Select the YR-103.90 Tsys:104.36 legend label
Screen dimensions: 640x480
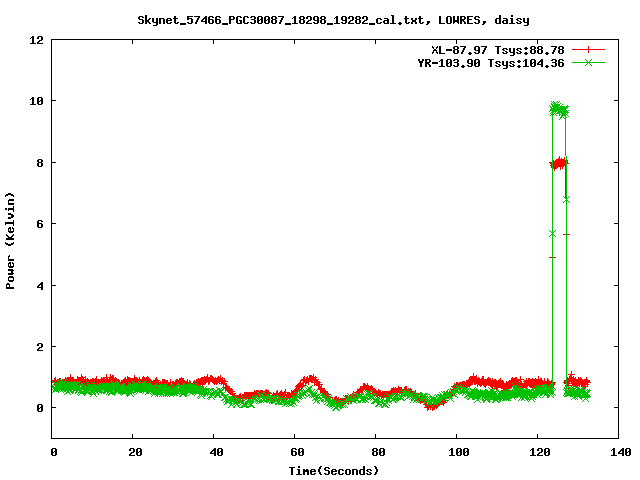(x=491, y=63)
